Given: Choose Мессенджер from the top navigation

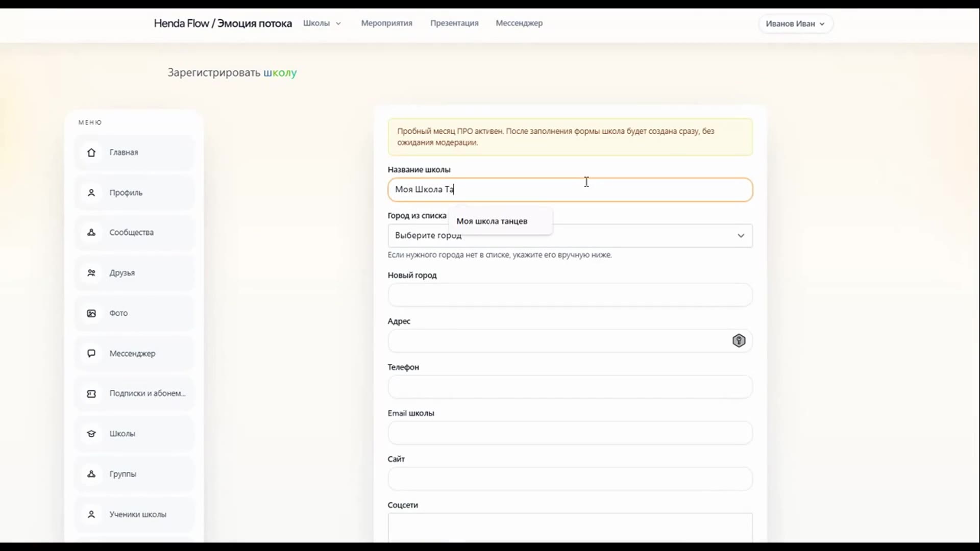Looking at the screenshot, I should click(x=519, y=23).
